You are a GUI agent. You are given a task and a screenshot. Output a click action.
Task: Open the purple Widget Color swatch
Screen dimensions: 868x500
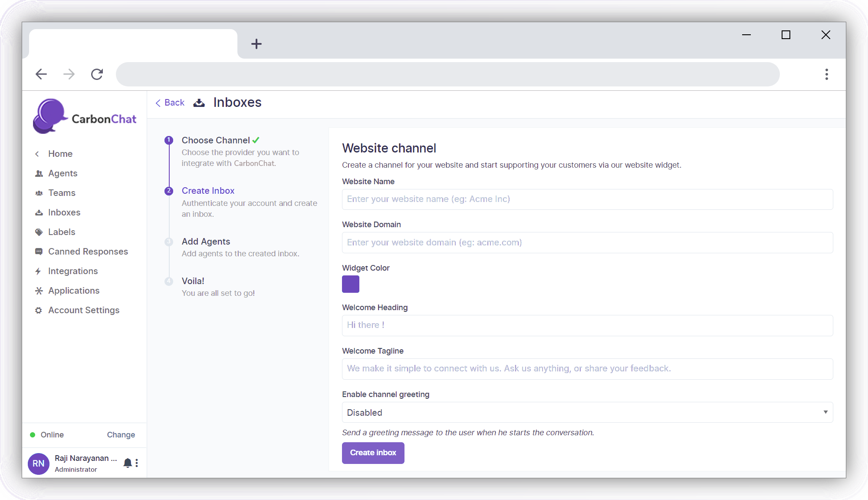click(351, 284)
